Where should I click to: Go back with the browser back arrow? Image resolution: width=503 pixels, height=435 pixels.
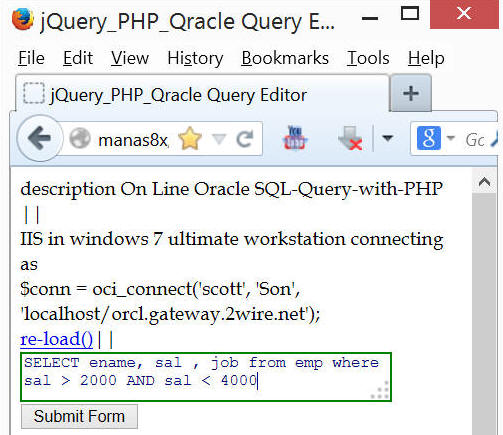pyautogui.click(x=40, y=138)
